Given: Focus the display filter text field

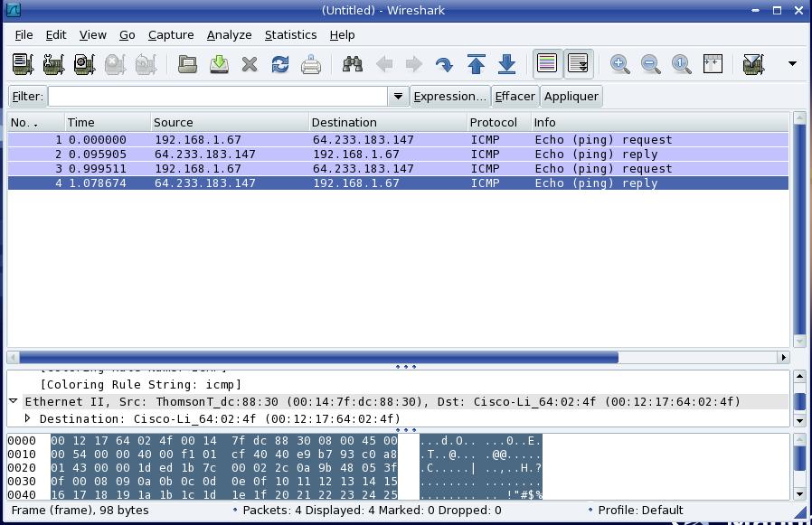Looking at the screenshot, I should (218, 97).
